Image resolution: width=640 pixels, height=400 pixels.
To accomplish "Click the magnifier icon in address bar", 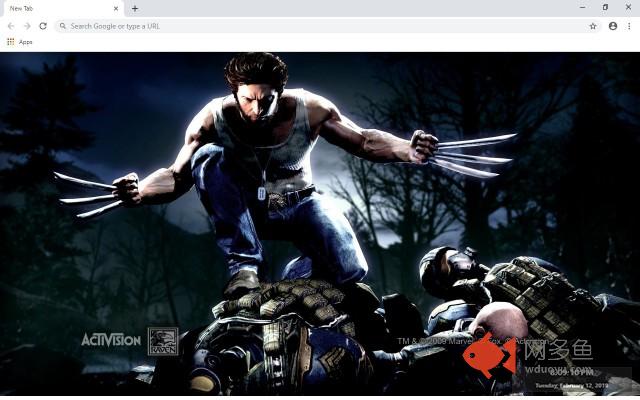I will point(62,26).
